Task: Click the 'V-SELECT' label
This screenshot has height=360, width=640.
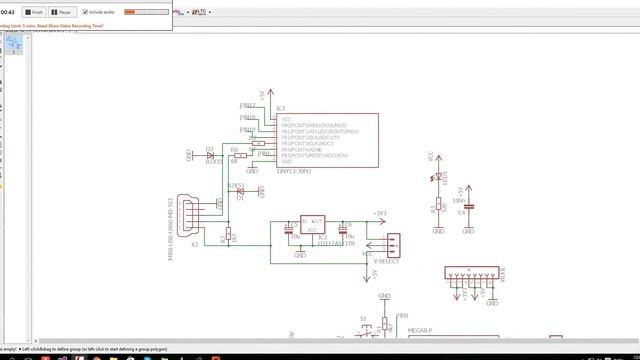Action: [x=387, y=261]
